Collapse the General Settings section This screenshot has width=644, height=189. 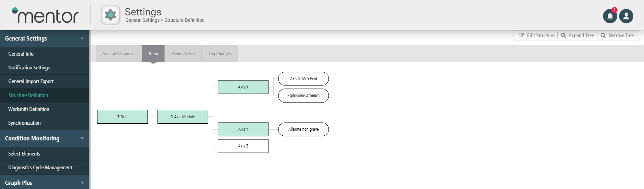point(82,39)
